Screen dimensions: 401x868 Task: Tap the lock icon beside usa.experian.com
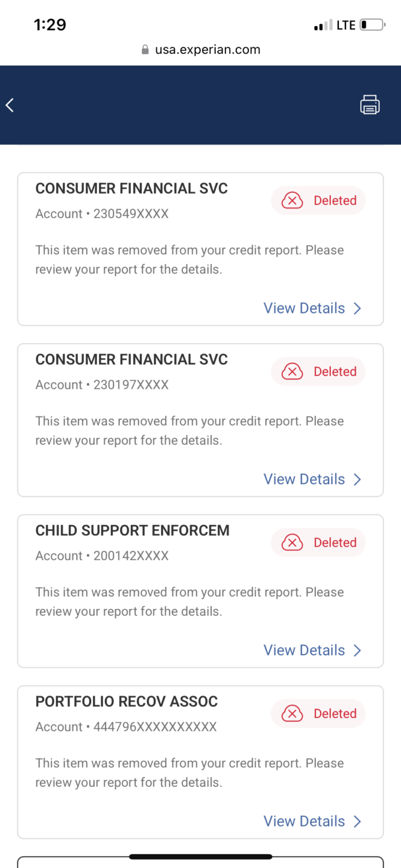[145, 50]
